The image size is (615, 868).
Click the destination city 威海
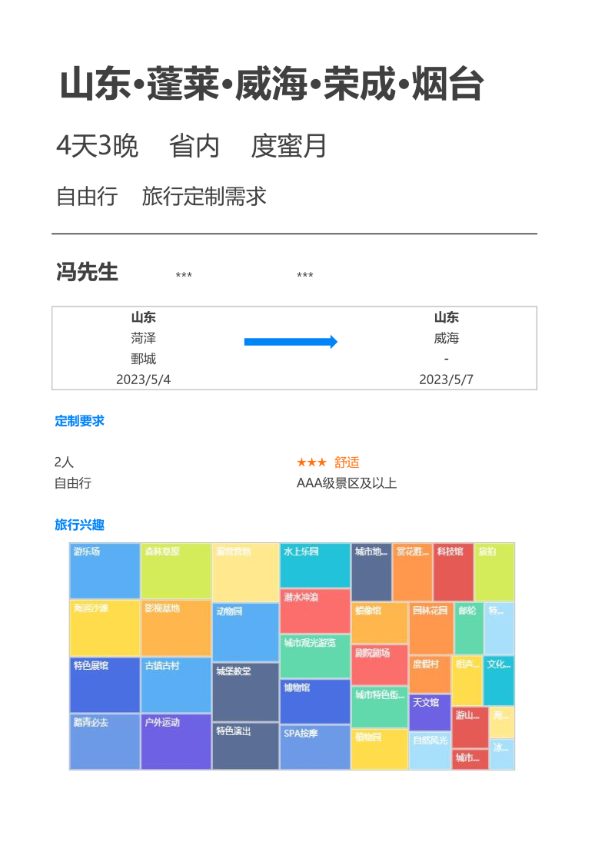(447, 338)
